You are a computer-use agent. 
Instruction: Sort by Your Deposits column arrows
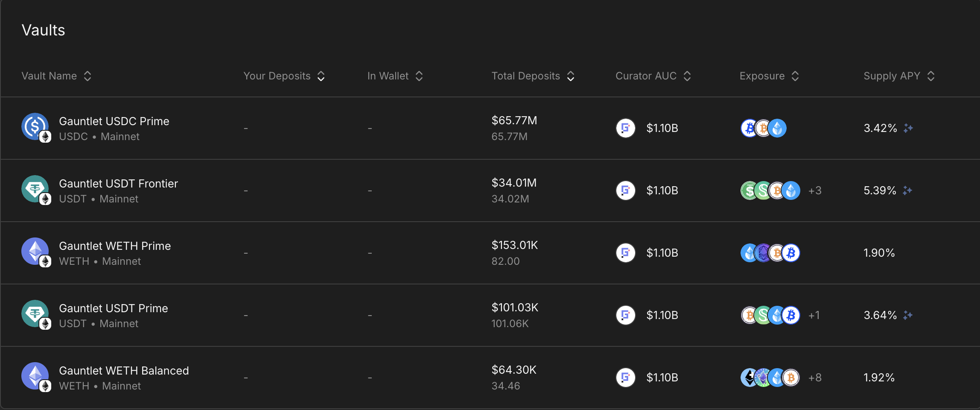pos(321,76)
